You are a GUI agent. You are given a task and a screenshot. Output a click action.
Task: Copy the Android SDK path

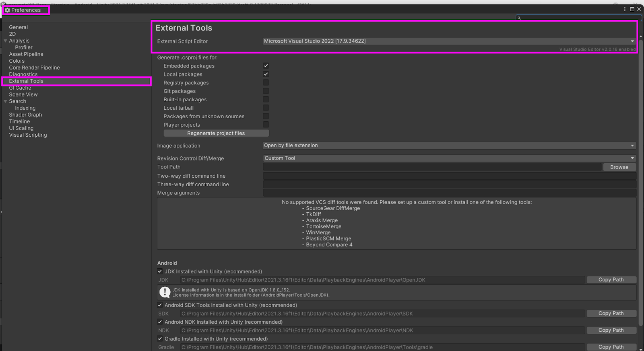pyautogui.click(x=611, y=313)
